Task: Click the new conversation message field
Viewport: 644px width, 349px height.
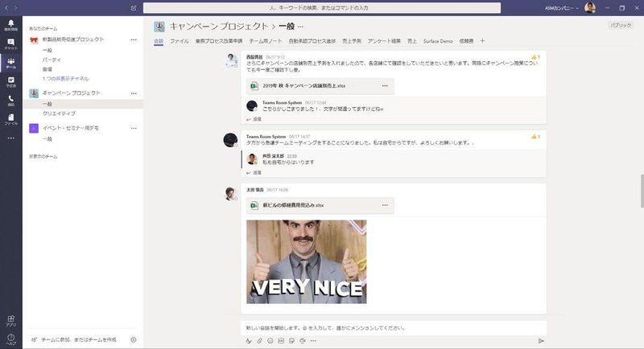Action: click(394, 327)
